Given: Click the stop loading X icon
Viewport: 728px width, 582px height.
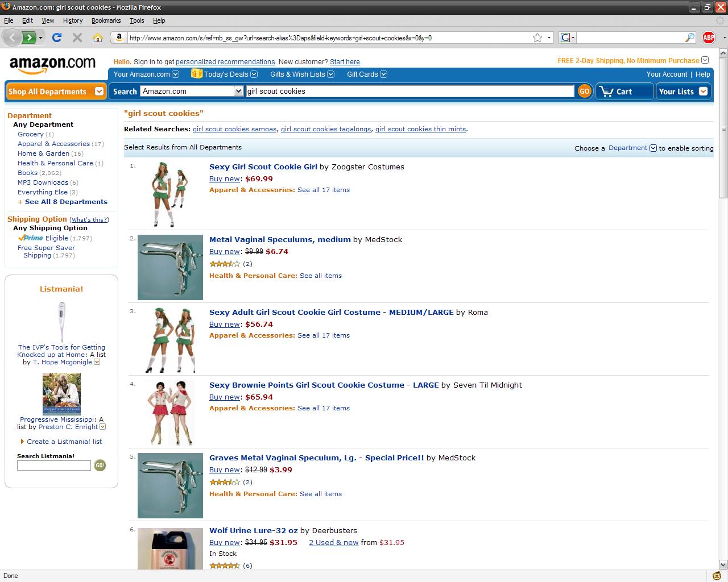Looking at the screenshot, I should [x=77, y=38].
